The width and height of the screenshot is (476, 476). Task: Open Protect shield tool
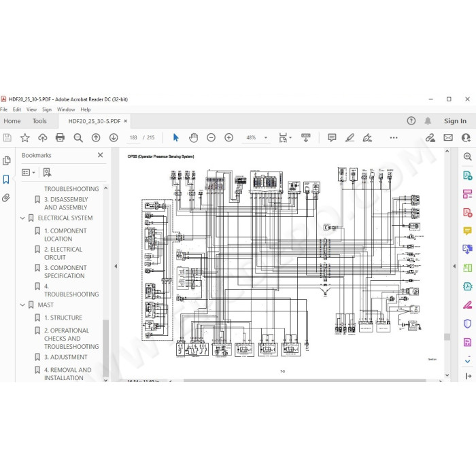(468, 324)
